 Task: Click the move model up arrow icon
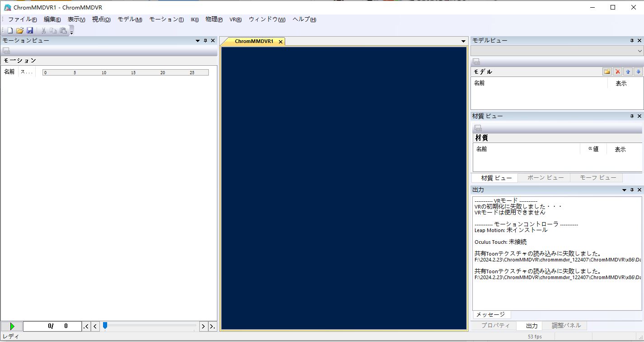628,71
